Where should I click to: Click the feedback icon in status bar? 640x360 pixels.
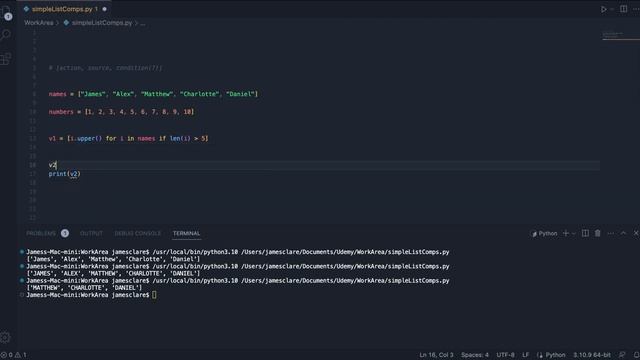click(622, 355)
